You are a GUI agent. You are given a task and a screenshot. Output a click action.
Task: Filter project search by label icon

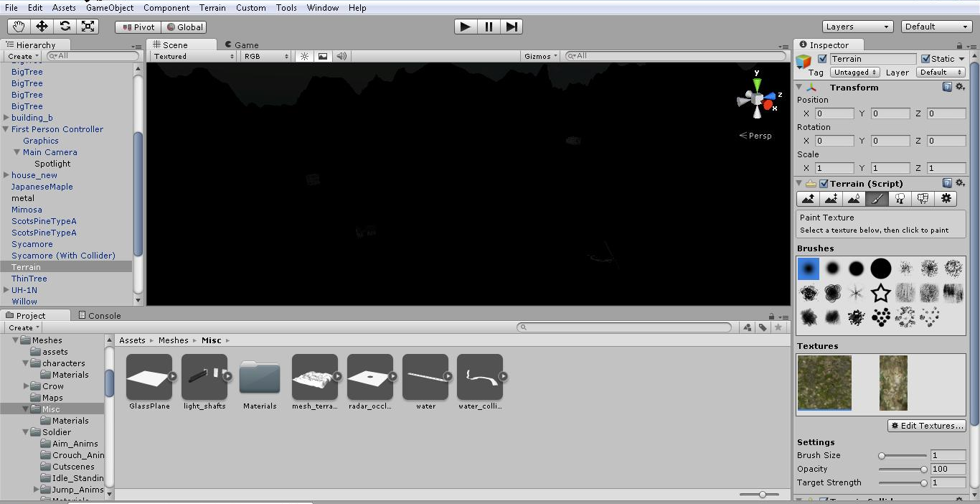[763, 327]
